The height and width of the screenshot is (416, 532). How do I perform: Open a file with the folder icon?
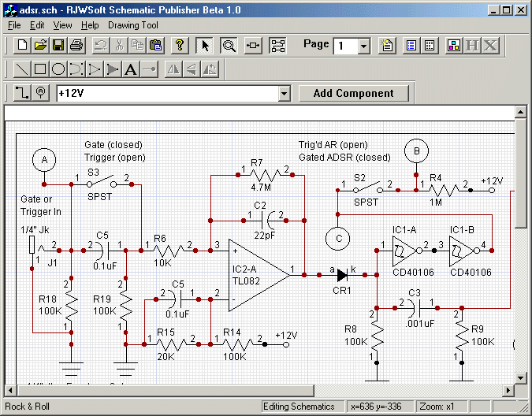pos(40,46)
